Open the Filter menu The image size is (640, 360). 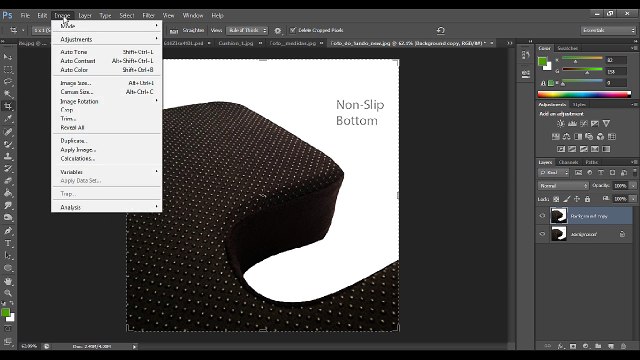[x=148, y=16]
